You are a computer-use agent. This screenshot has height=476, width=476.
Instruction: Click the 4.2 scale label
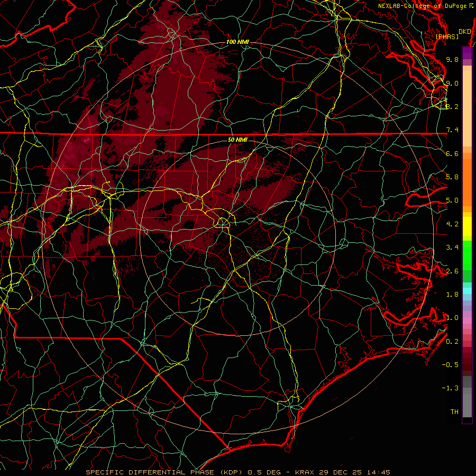pos(452,224)
